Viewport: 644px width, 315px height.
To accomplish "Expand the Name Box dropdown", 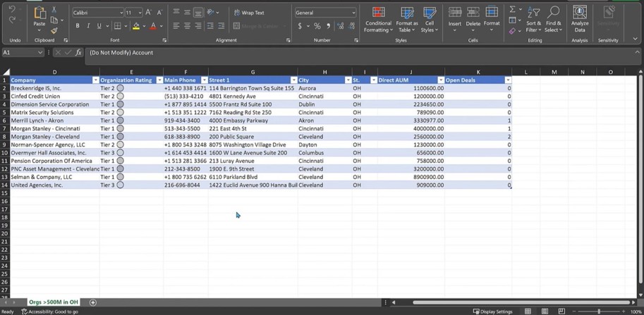I will 40,52.
